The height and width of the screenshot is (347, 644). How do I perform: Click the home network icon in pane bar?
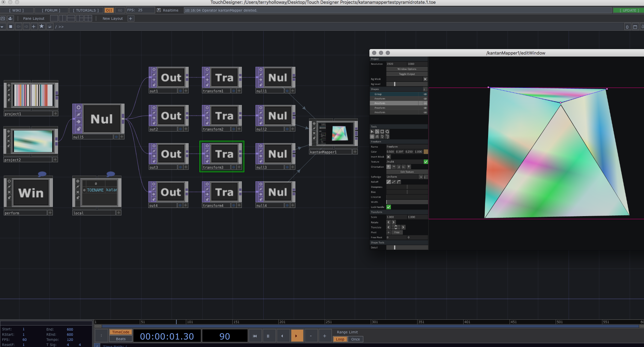(x=50, y=27)
